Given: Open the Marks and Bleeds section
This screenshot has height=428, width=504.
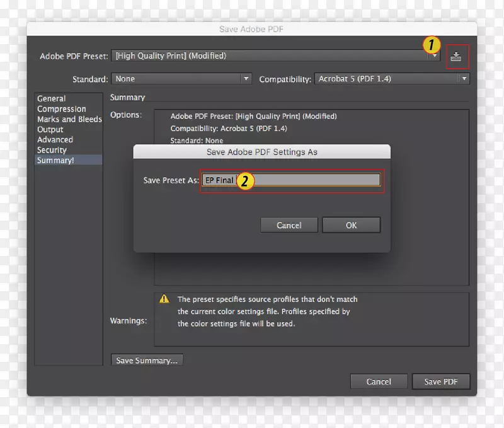Looking at the screenshot, I should coord(69,119).
